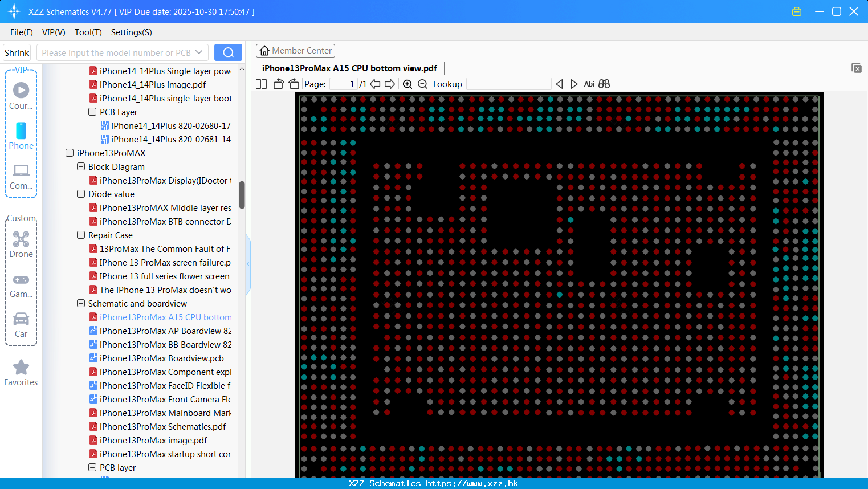Zoom out of the PDF
Screen dimensions: 868x489
(x=422, y=84)
